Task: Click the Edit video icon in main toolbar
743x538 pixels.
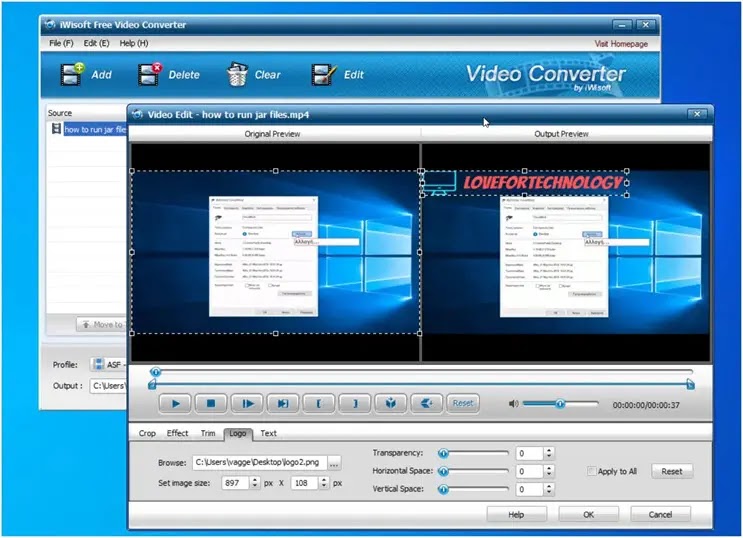Action: pos(324,74)
